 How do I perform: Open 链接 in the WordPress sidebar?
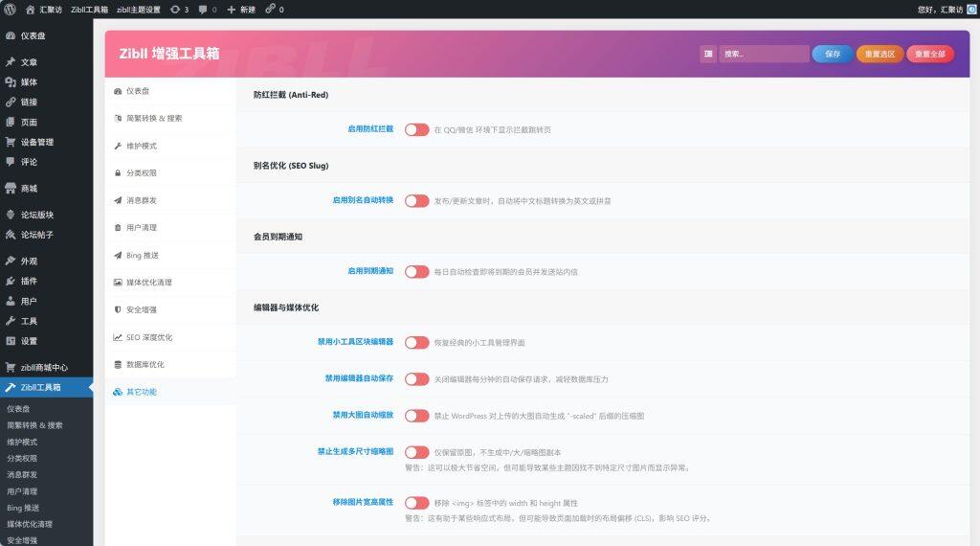coord(46,102)
